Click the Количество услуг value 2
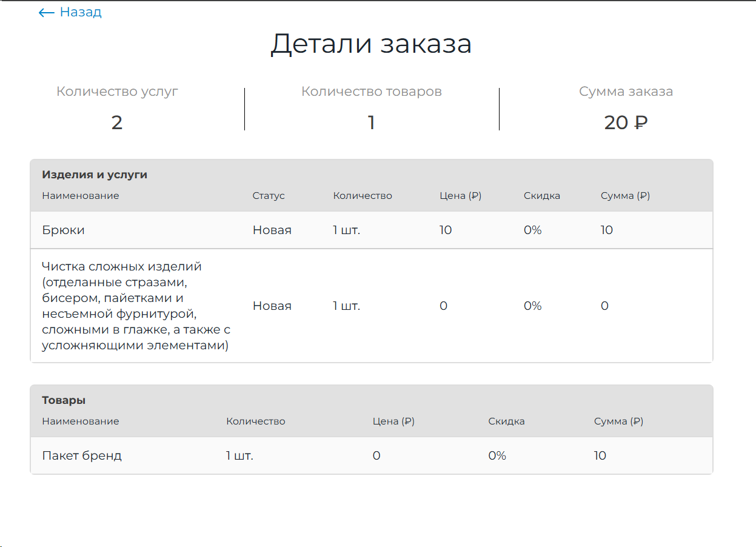756x547 pixels. (117, 122)
